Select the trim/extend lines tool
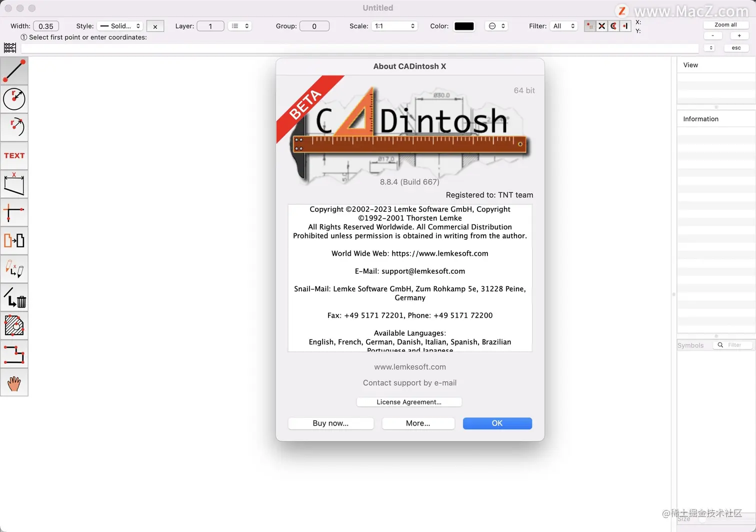 click(x=14, y=212)
